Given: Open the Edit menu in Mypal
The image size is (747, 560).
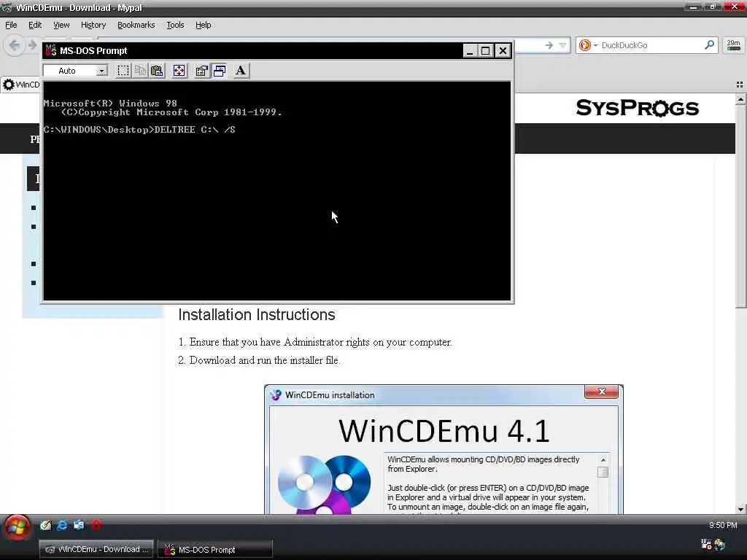Looking at the screenshot, I should coord(35,25).
